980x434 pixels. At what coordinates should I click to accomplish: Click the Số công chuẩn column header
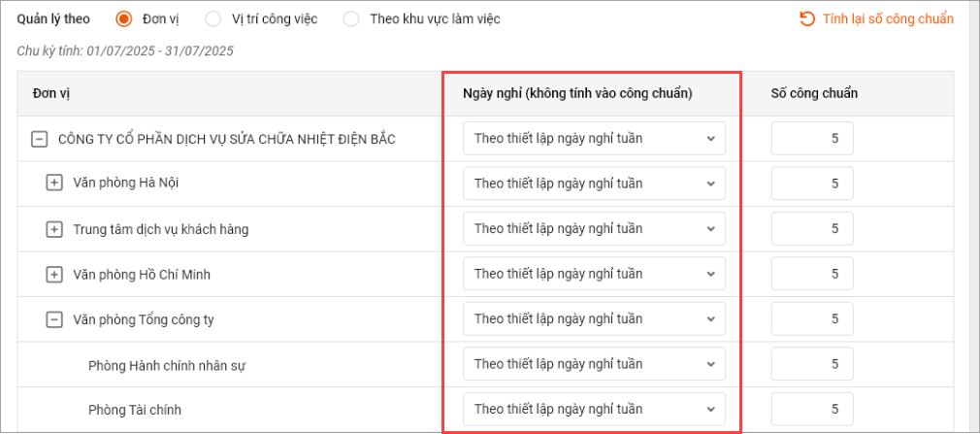814,93
